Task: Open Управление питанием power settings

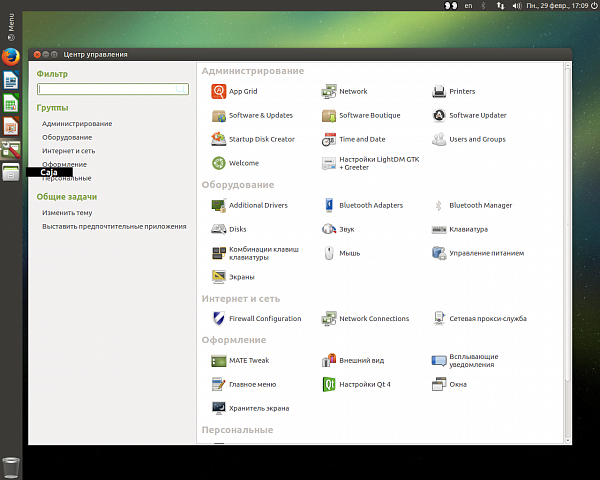Action: pyautogui.click(x=478, y=253)
